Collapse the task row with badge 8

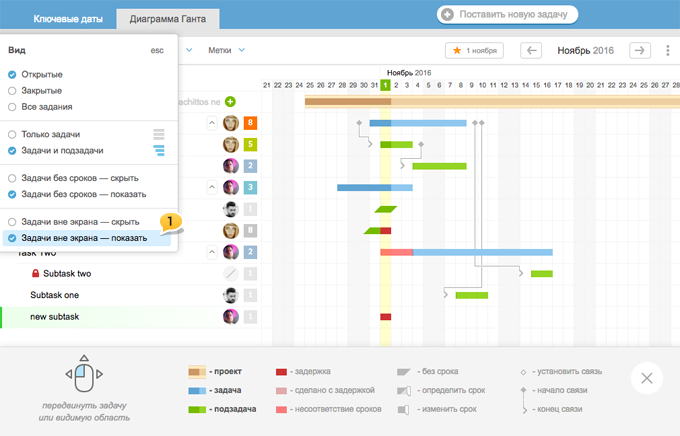click(x=211, y=123)
